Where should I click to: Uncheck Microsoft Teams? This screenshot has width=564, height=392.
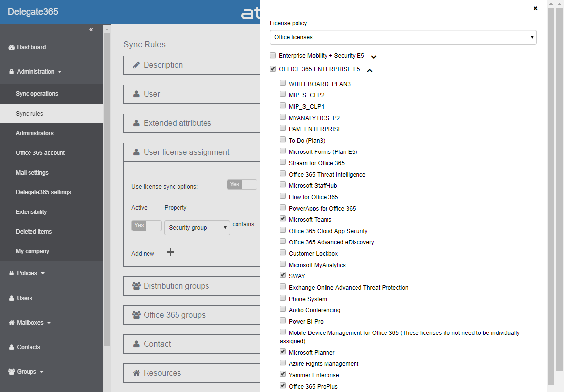click(x=283, y=219)
